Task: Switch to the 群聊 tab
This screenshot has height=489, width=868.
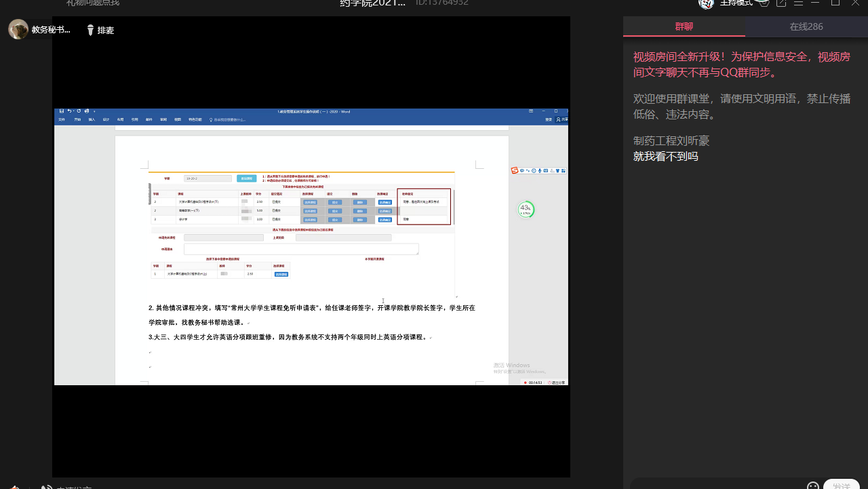Action: click(684, 26)
